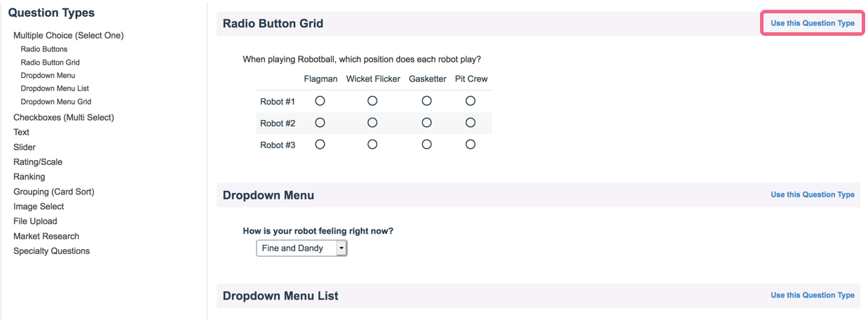Click the dropdown arrow on robot feeling menu
868x320 pixels.
341,248
